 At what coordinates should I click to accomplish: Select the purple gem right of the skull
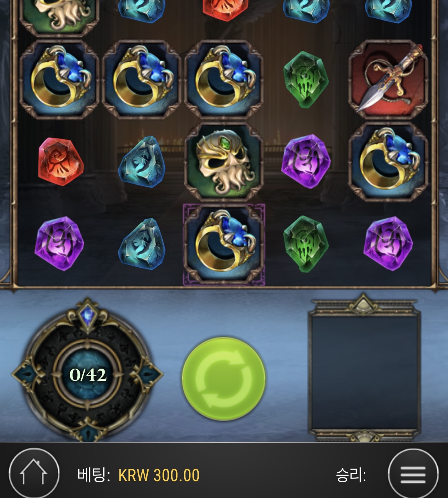pos(306,161)
